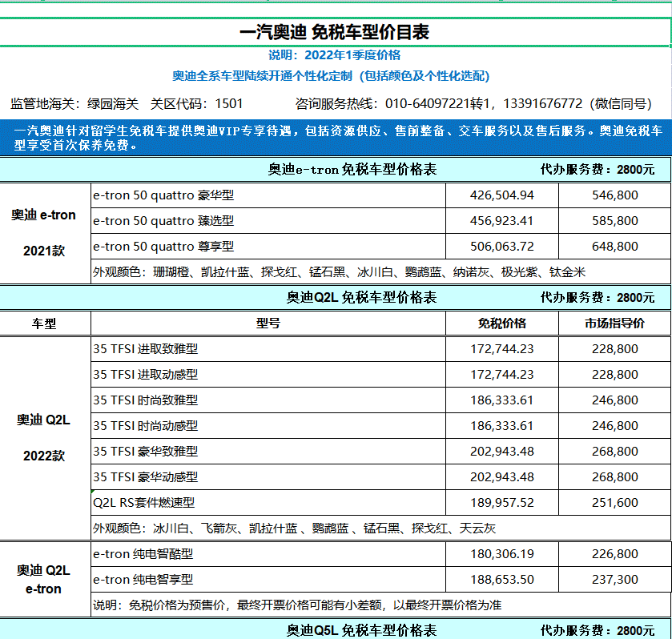Select the 市场指导价 column header

tap(615, 324)
